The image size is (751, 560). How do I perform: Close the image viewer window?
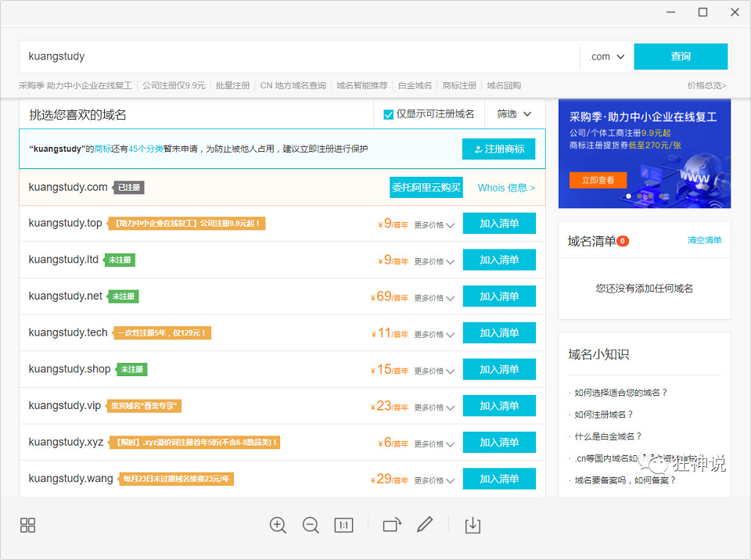pyautogui.click(x=735, y=12)
